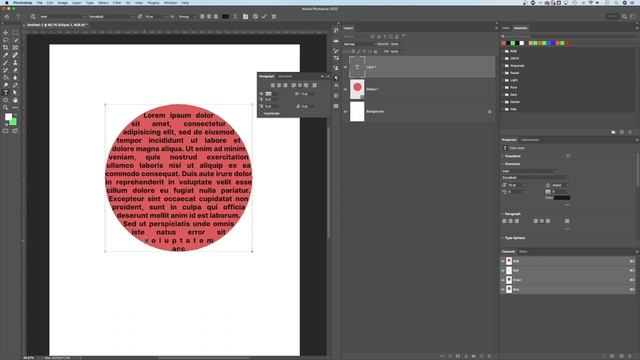Select the Background layer name
640x360 pixels.
click(x=375, y=111)
